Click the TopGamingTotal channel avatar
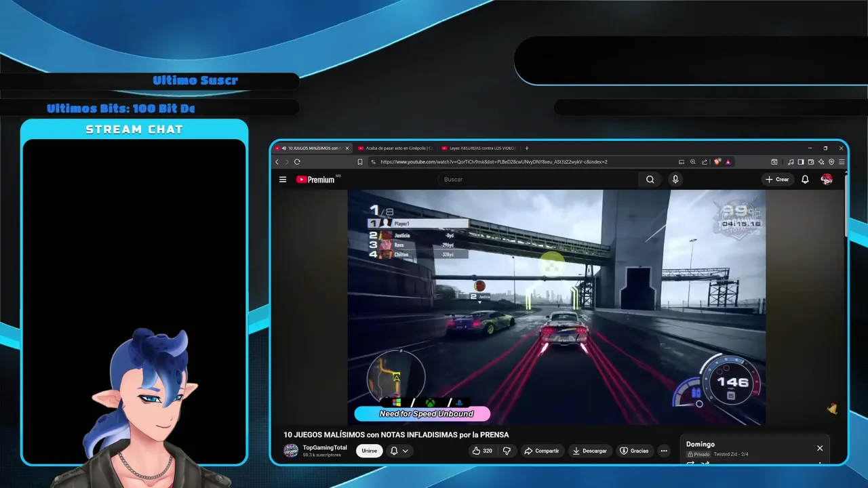This screenshot has width=868, height=488. tap(291, 451)
